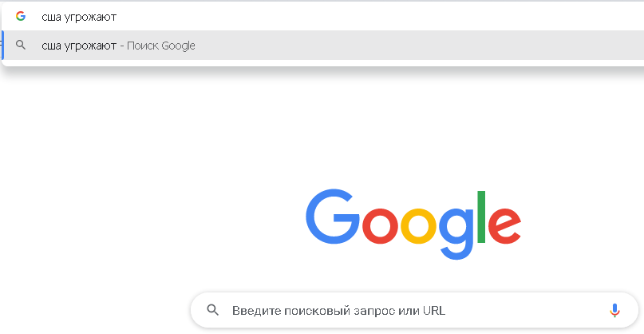Click the magnifier icon inside page search box

(x=212, y=310)
